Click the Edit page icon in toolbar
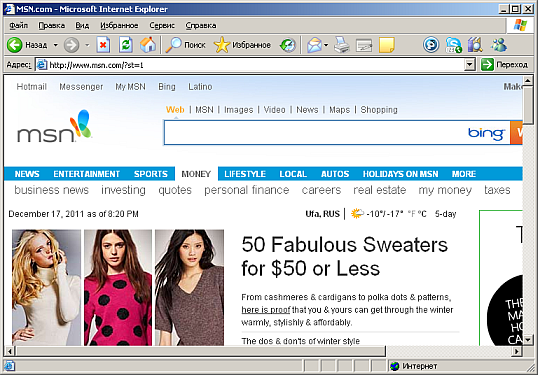538x375 pixels. pyautogui.click(x=364, y=45)
